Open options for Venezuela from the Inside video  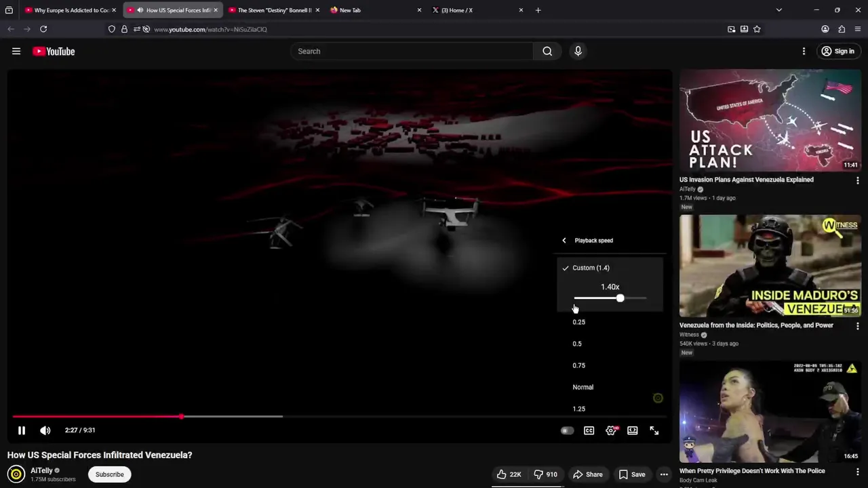857,327
